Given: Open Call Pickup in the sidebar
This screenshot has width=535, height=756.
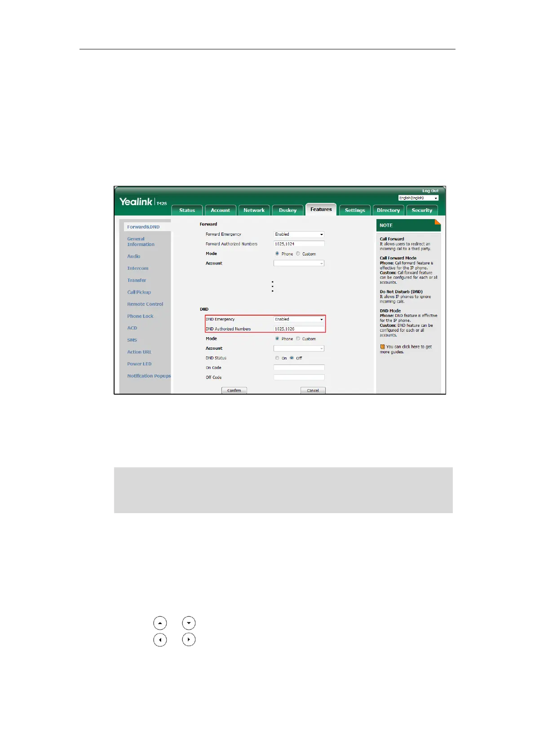Looking at the screenshot, I should tap(139, 292).
